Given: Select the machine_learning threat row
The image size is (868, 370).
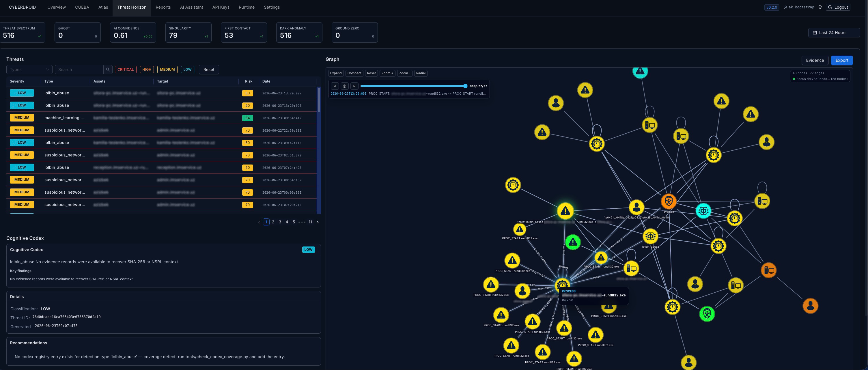Looking at the screenshot, I should (161, 117).
